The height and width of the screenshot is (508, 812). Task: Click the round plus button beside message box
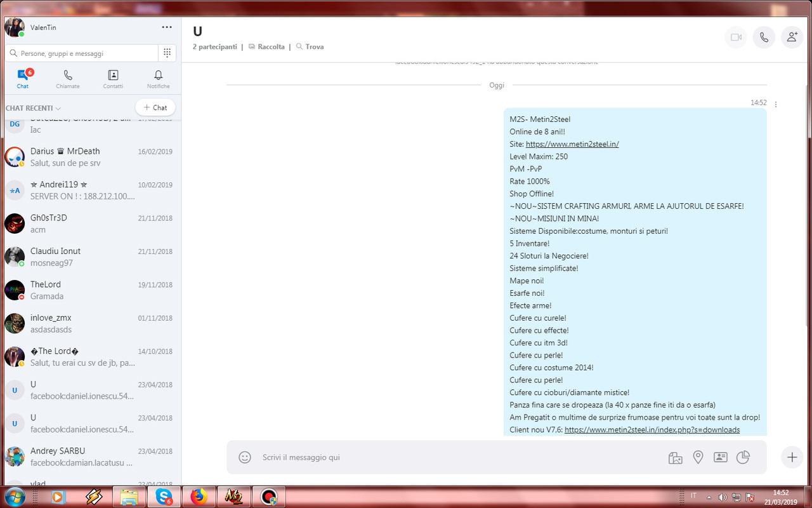tap(792, 457)
